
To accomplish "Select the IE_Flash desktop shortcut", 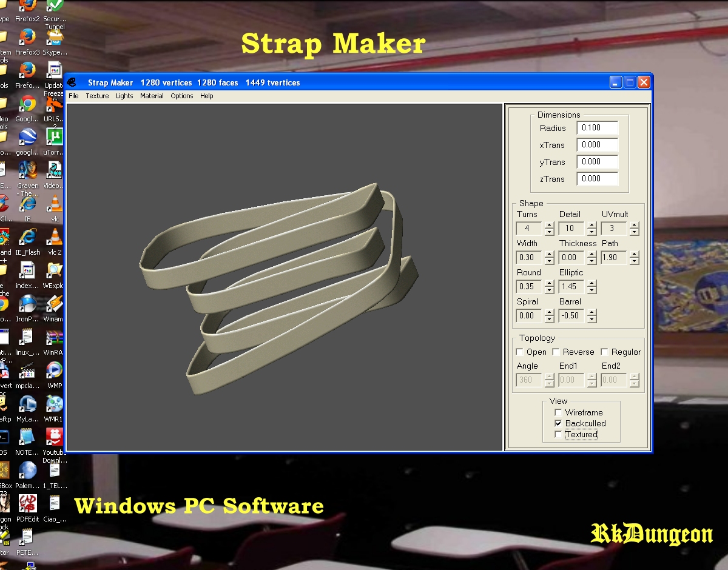I will pos(27,242).
